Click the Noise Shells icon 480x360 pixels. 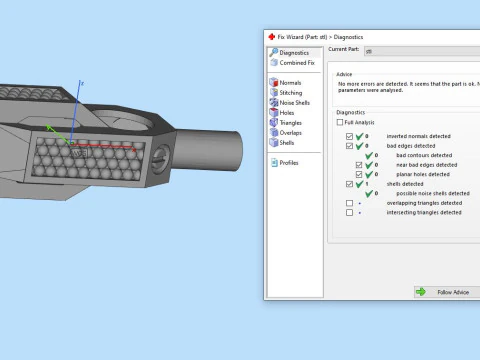pos(274,102)
